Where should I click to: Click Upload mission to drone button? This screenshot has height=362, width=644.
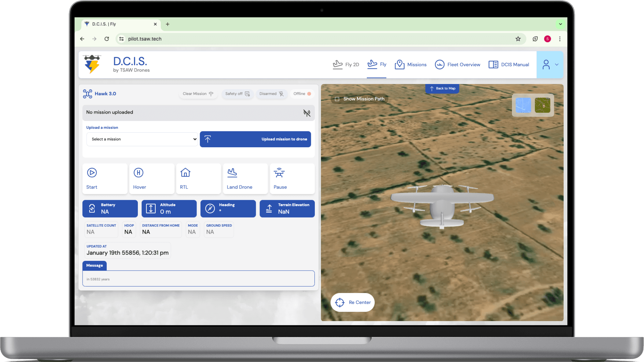pyautogui.click(x=255, y=139)
